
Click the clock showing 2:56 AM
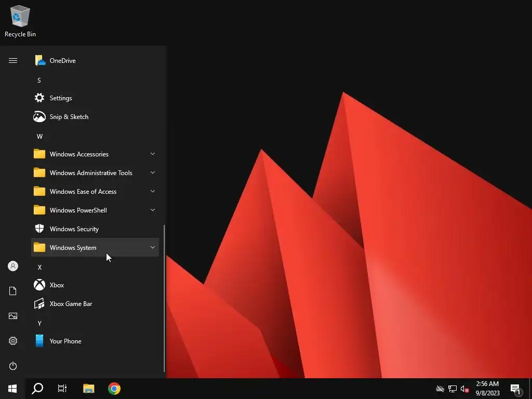pos(487,389)
